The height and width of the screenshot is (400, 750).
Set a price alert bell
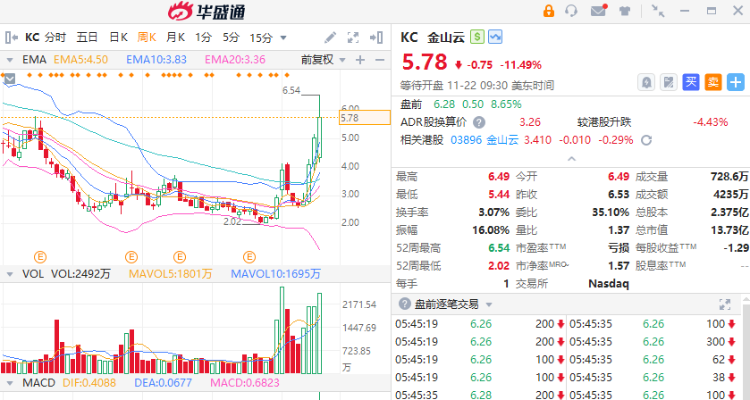646,82
